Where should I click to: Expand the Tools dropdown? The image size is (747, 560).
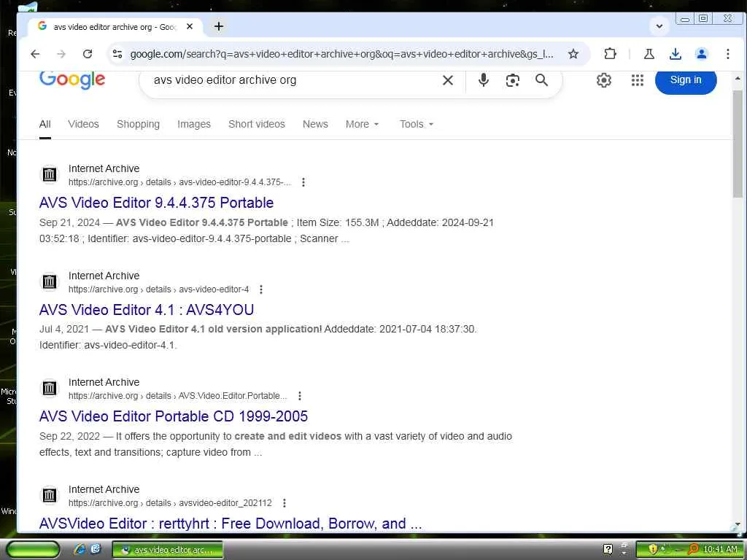tap(417, 124)
